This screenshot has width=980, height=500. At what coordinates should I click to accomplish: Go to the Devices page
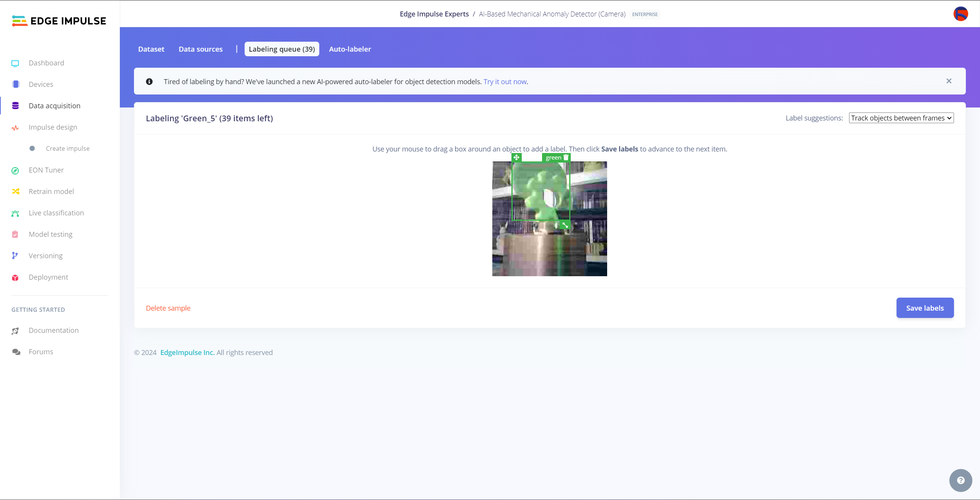point(41,85)
